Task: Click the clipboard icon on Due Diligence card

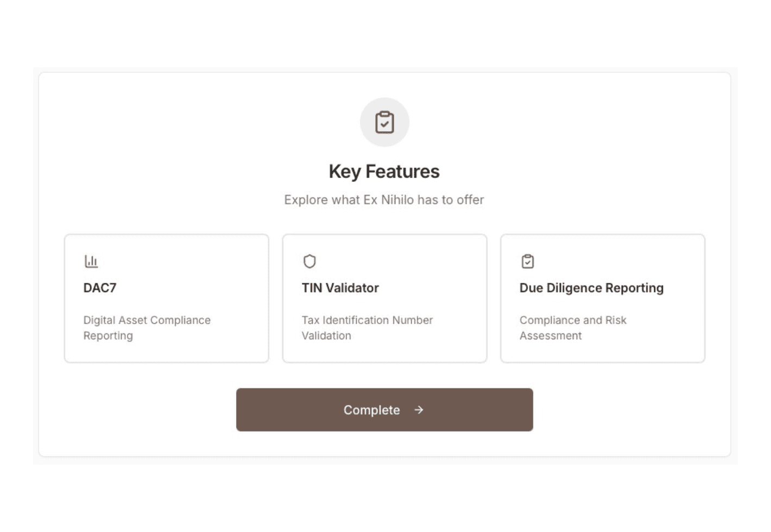Action: [x=528, y=261]
